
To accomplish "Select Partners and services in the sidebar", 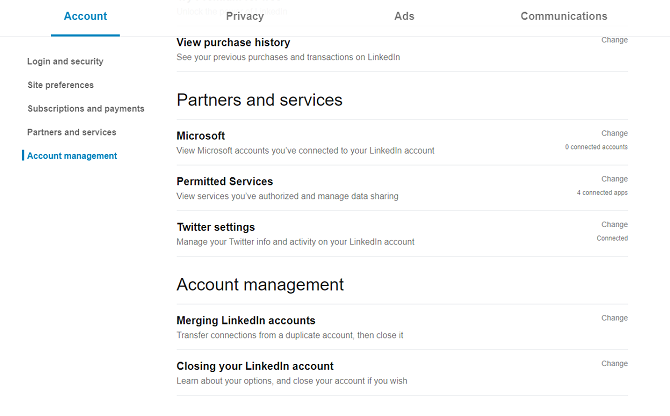I will pos(72,132).
